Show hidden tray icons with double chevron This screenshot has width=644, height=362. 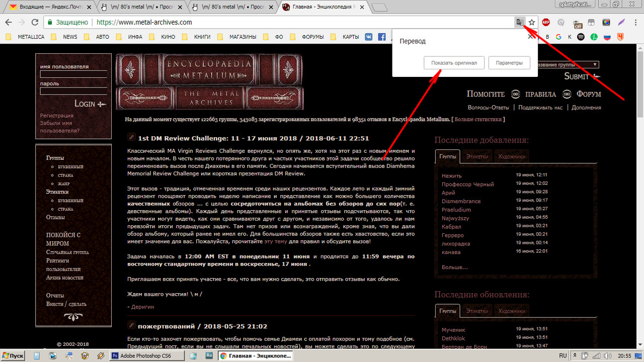click(x=574, y=355)
